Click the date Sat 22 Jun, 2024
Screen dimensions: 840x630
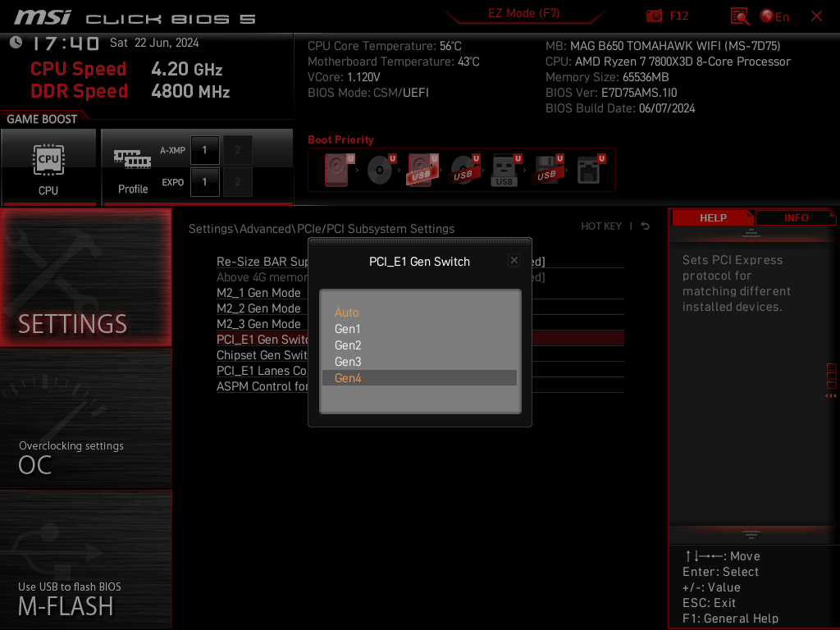pyautogui.click(x=154, y=43)
